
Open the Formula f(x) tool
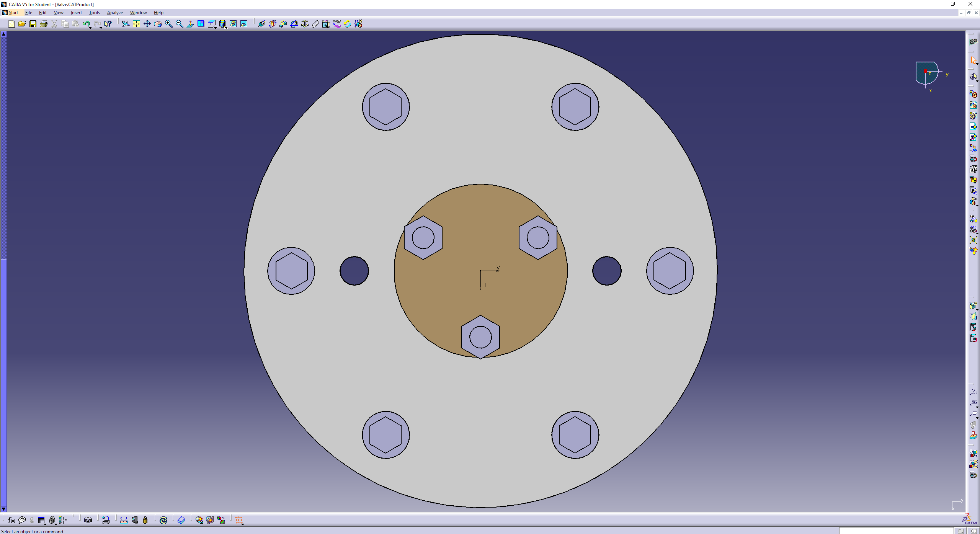pyautogui.click(x=11, y=520)
